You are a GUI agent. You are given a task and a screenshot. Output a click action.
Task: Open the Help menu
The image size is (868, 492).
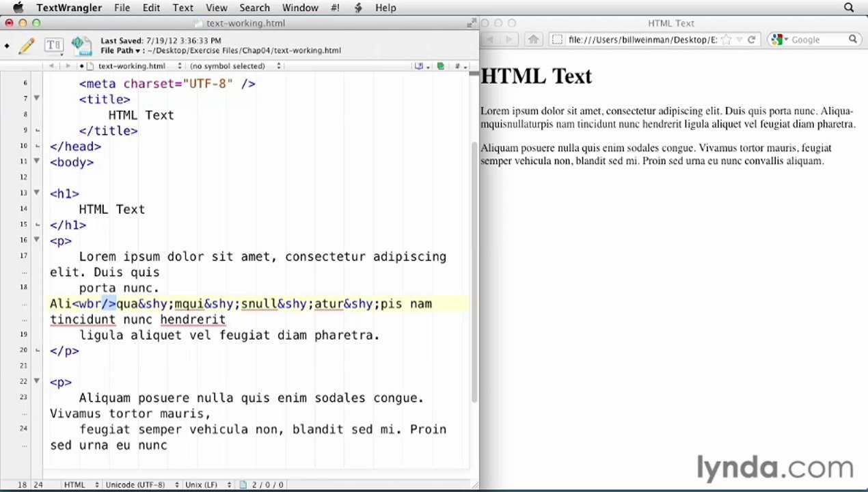click(x=385, y=8)
